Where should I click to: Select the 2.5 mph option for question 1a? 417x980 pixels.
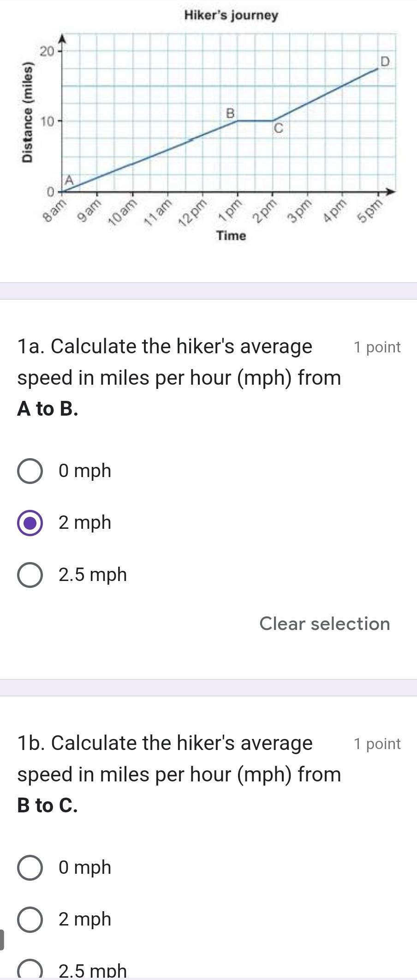coord(30,575)
